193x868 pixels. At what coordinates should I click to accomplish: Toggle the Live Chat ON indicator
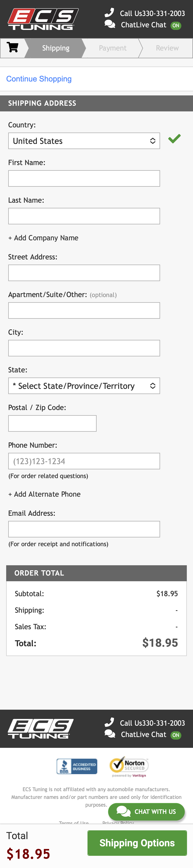point(176,25)
